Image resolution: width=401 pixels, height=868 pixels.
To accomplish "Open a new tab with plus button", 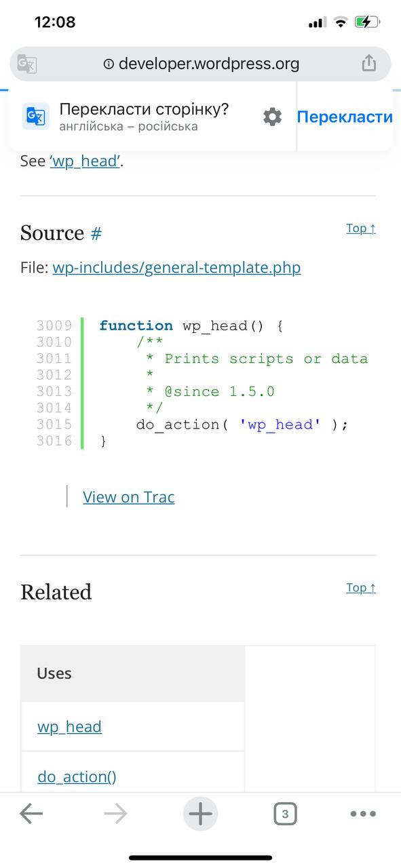I will click(200, 814).
